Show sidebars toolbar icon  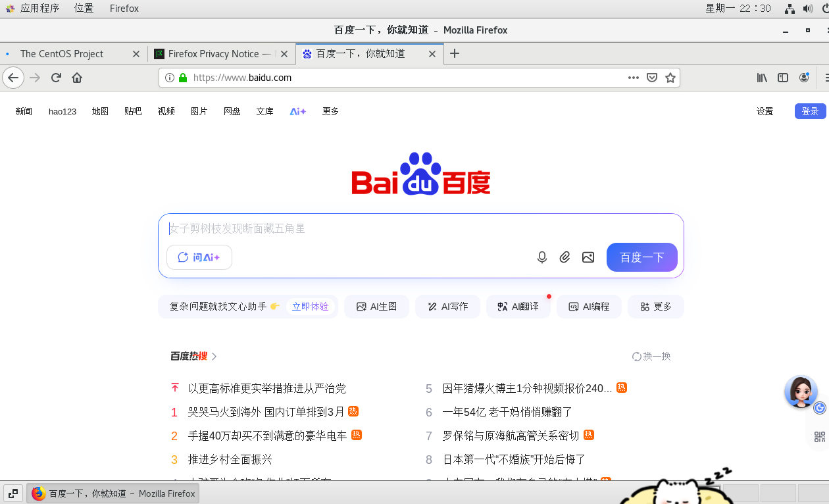[x=783, y=78]
